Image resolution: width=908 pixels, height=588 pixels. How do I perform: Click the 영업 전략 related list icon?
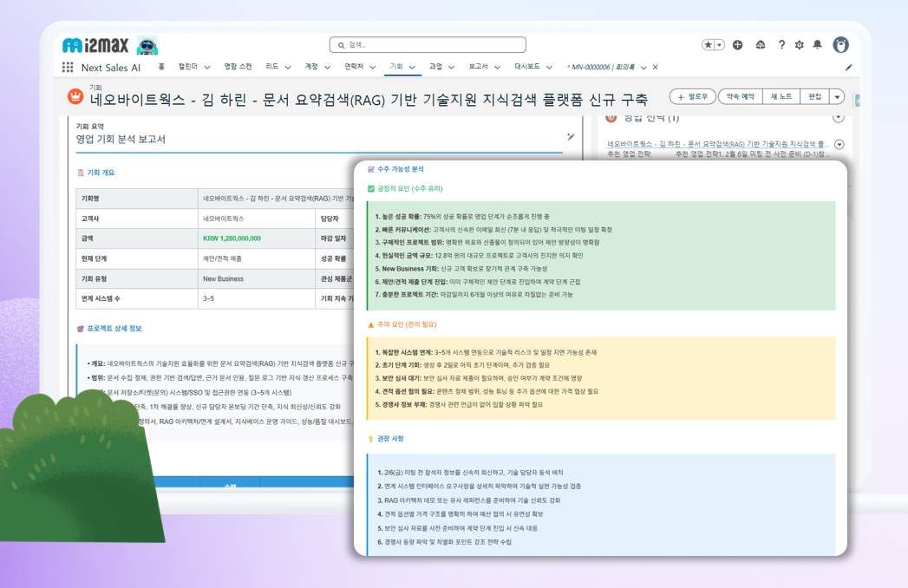coord(611,118)
